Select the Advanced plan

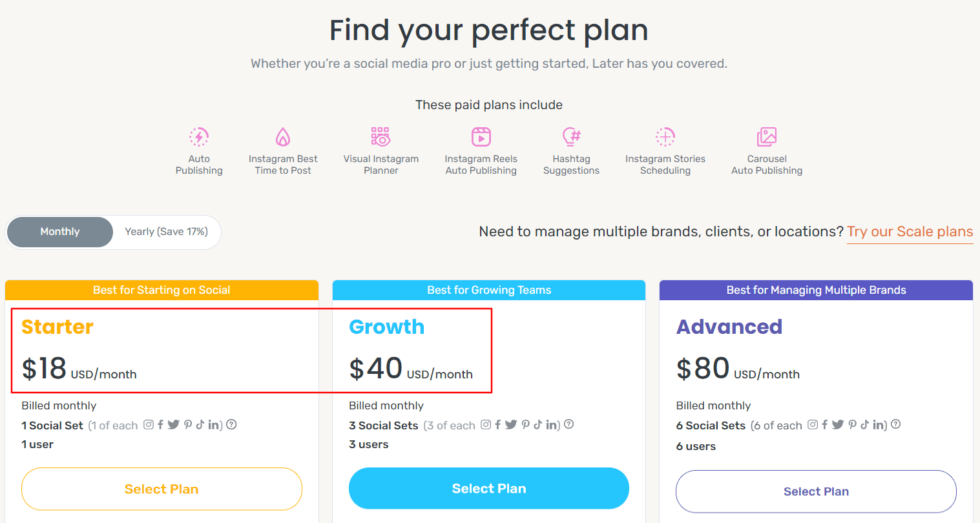coord(816,491)
